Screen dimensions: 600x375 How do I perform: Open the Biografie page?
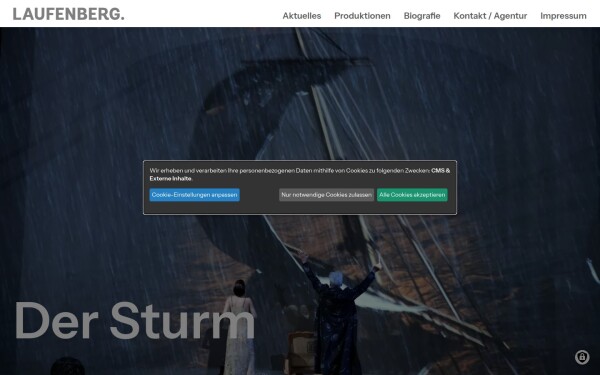tap(422, 16)
